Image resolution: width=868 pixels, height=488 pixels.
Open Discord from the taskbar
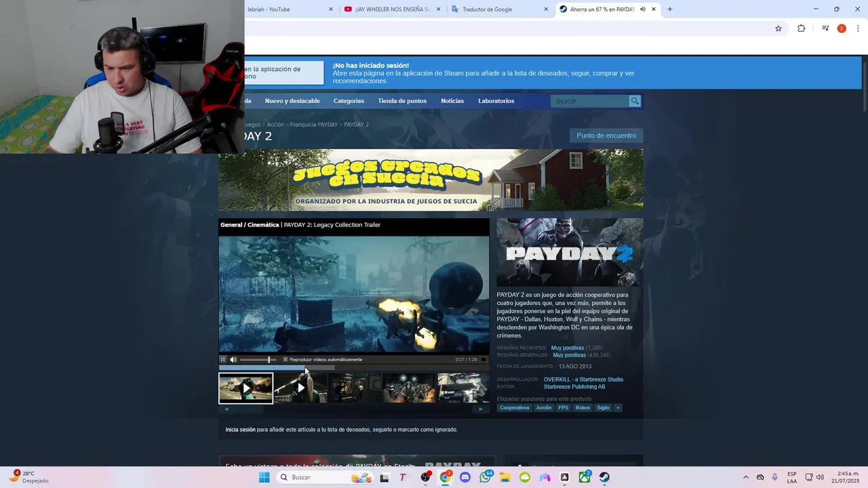(465, 477)
